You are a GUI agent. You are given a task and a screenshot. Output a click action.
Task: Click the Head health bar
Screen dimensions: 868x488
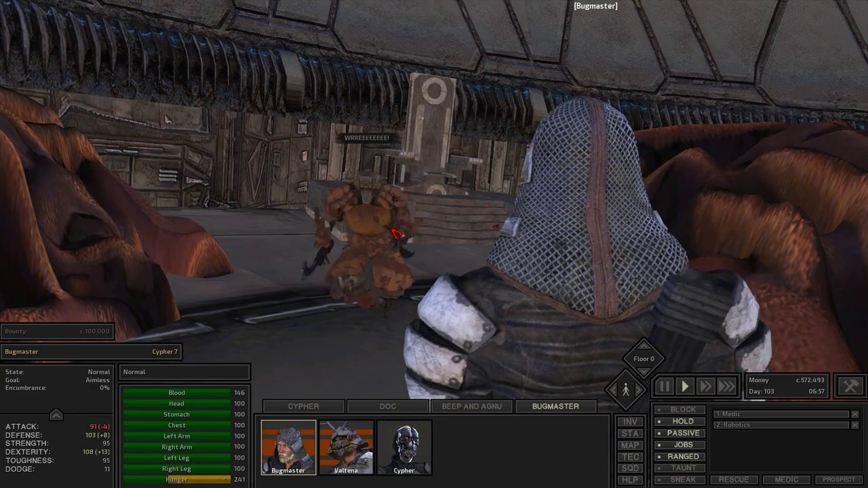pyautogui.click(x=176, y=403)
